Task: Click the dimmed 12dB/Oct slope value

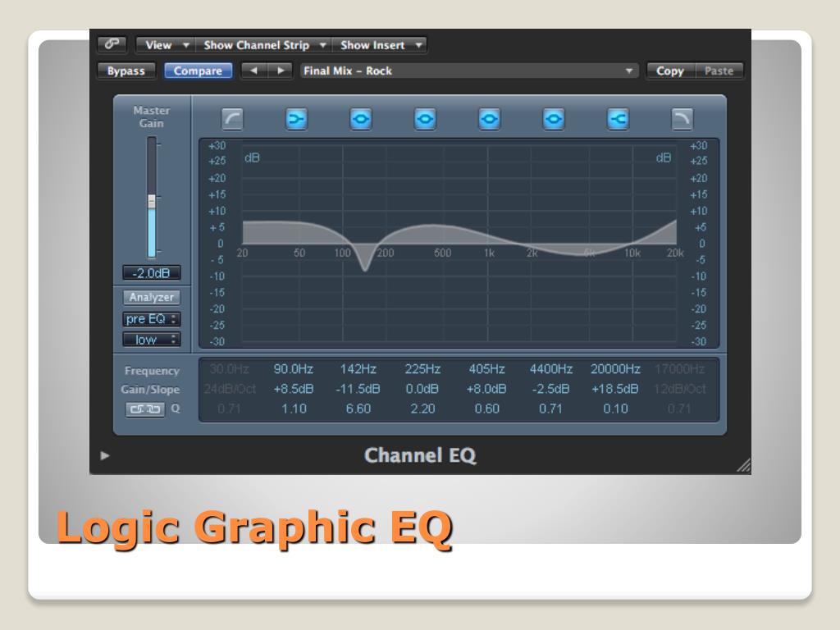Action: pos(680,389)
